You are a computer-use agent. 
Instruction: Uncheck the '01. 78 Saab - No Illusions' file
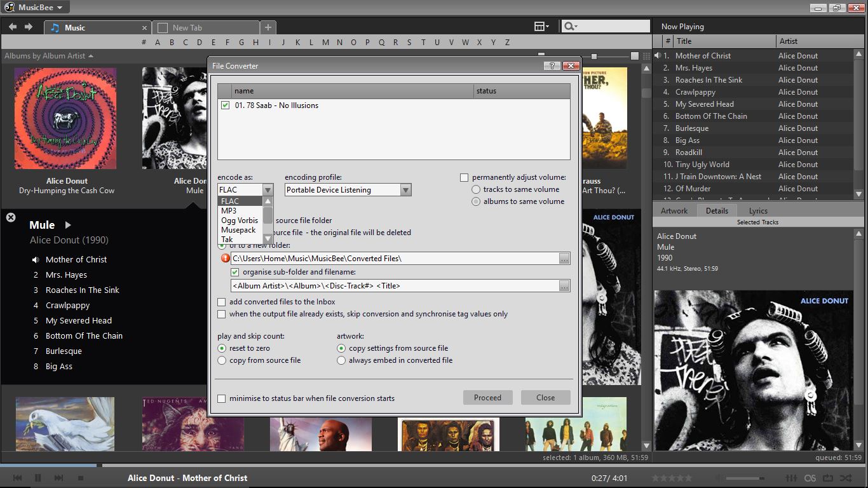tap(225, 105)
